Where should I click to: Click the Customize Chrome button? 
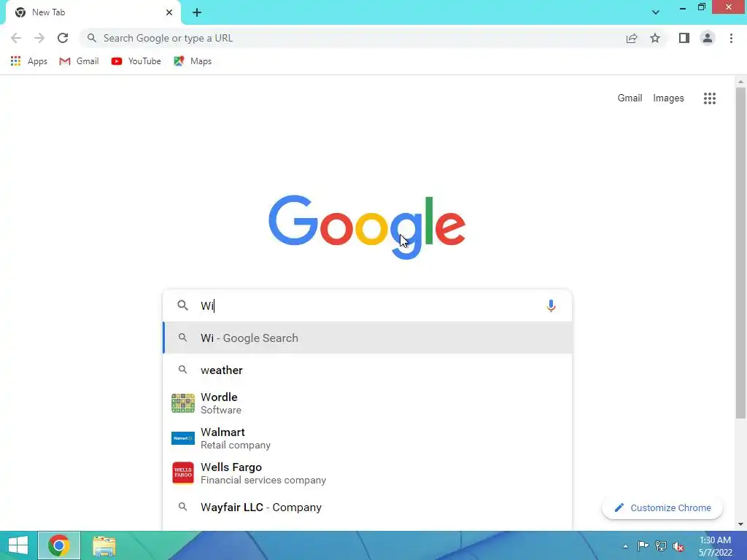click(662, 507)
